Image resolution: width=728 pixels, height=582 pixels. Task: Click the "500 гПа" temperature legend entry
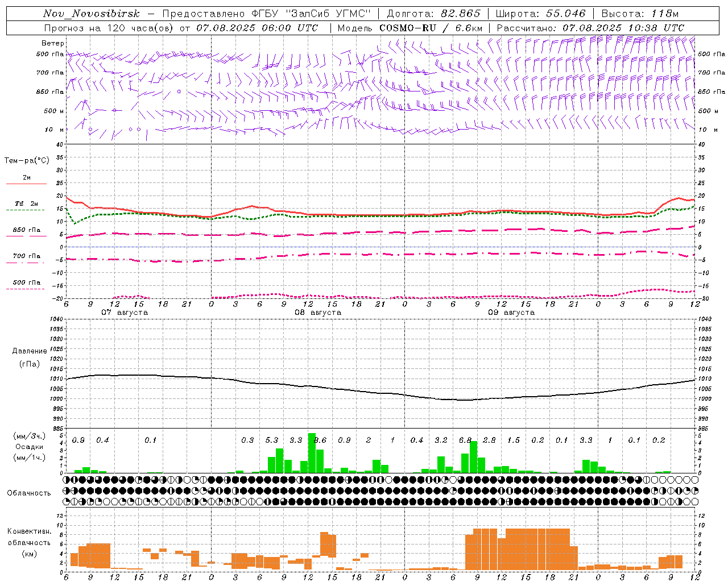pos(27,282)
